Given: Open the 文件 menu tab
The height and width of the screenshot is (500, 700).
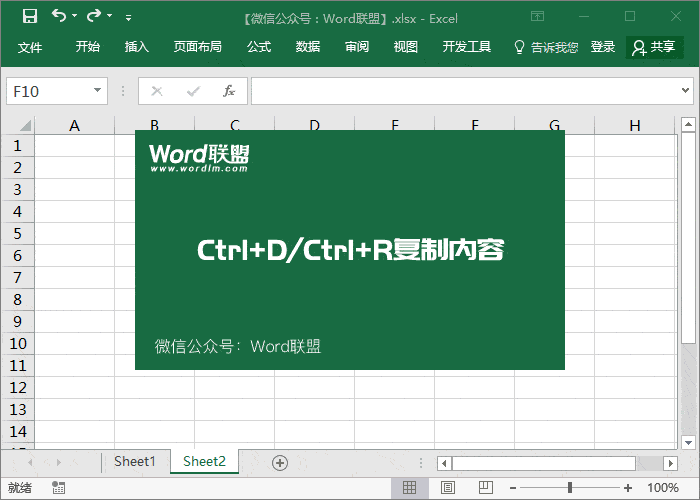Looking at the screenshot, I should [30, 47].
